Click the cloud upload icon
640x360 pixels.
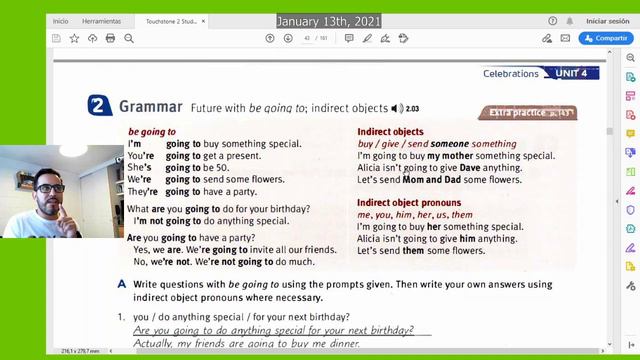(x=93, y=38)
